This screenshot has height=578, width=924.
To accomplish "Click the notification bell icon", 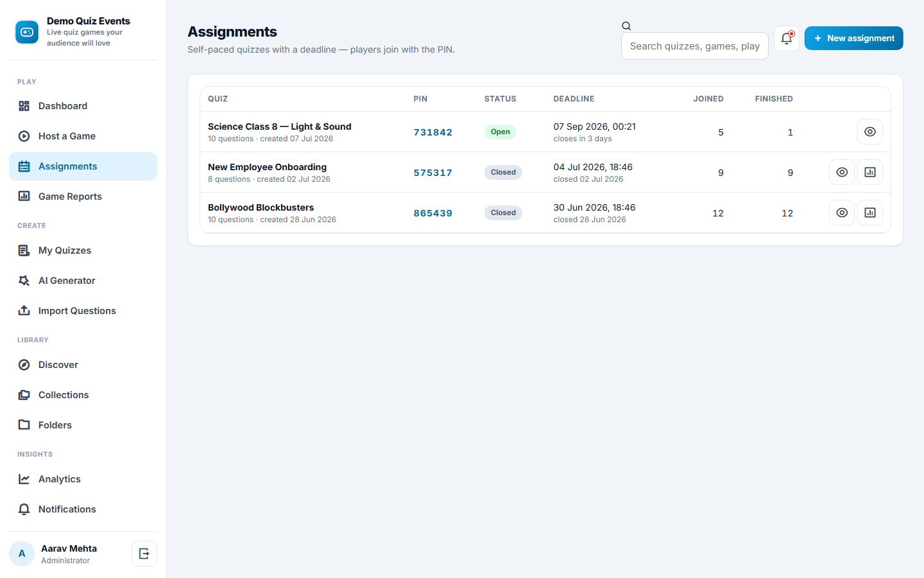I will [787, 39].
